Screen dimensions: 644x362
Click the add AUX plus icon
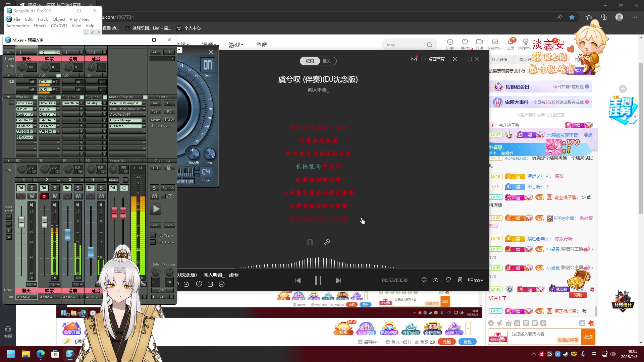11,81
